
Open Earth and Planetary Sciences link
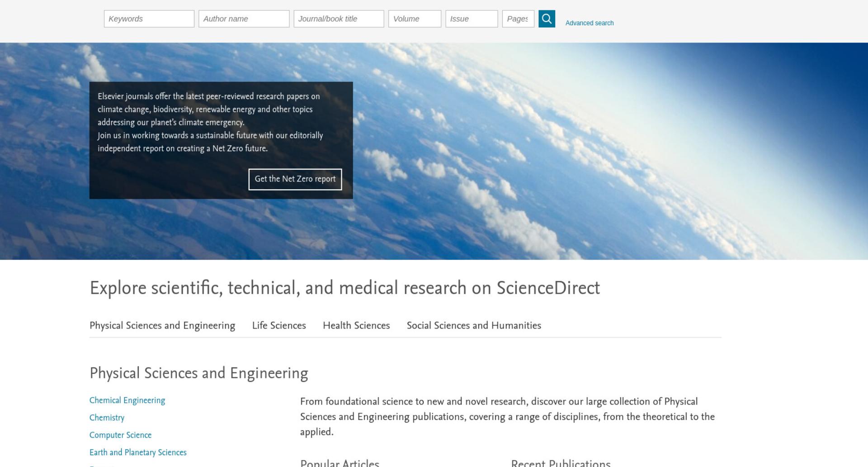(138, 453)
